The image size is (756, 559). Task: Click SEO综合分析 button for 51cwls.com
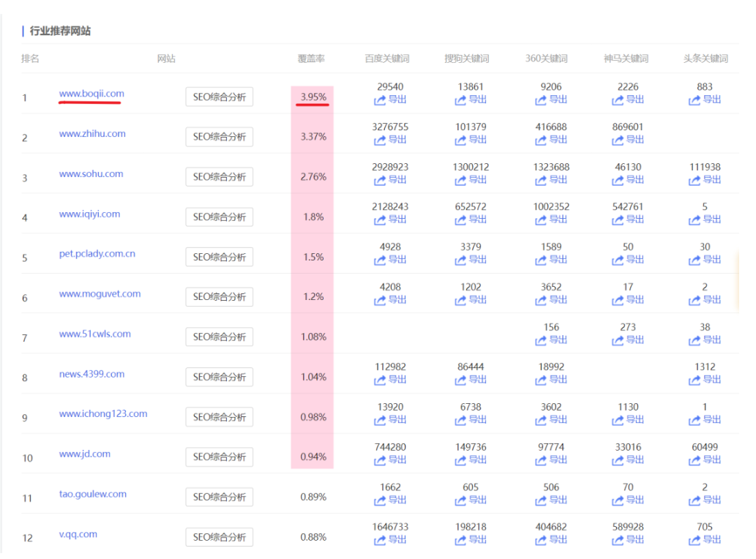point(220,337)
